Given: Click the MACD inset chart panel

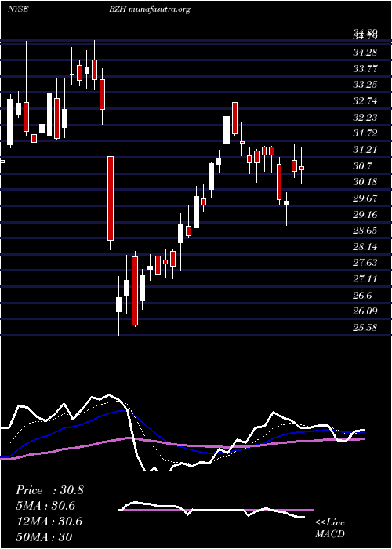Looking at the screenshot, I should point(216,510).
